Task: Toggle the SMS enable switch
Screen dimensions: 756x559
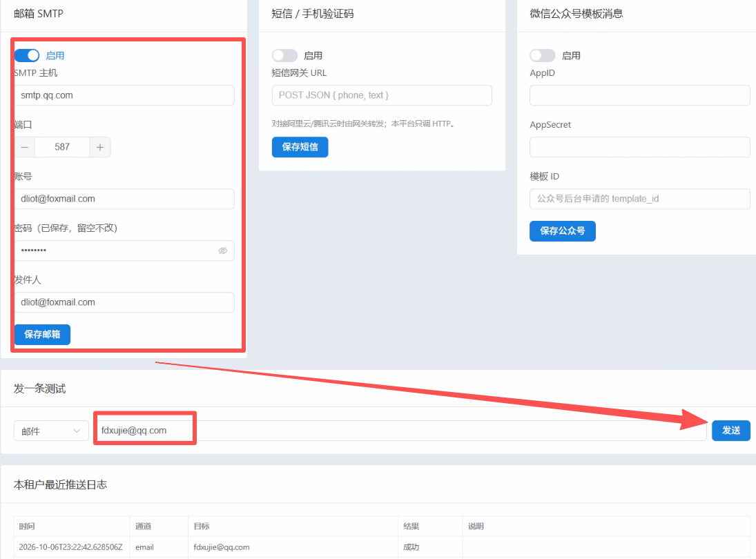Action: [x=284, y=55]
